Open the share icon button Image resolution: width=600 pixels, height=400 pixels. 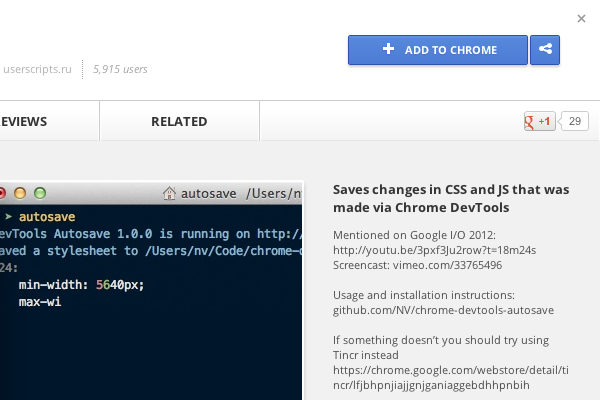[x=545, y=50]
